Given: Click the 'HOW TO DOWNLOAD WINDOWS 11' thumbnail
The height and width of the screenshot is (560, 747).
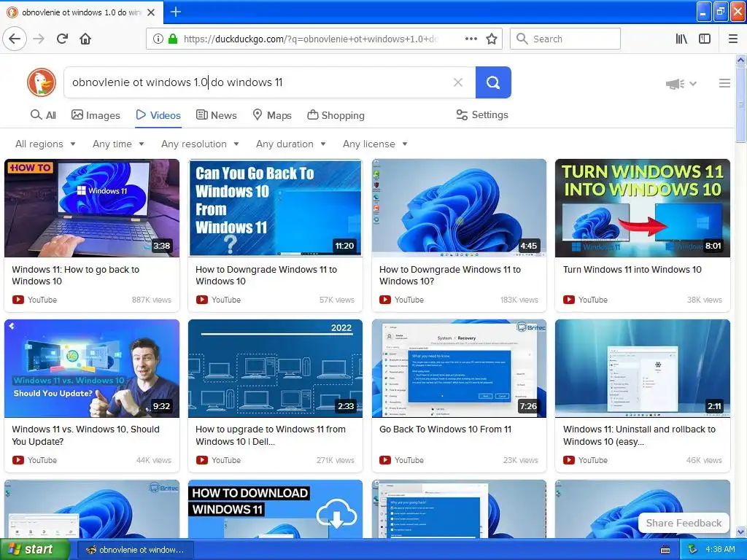Looking at the screenshot, I should click(x=275, y=509).
